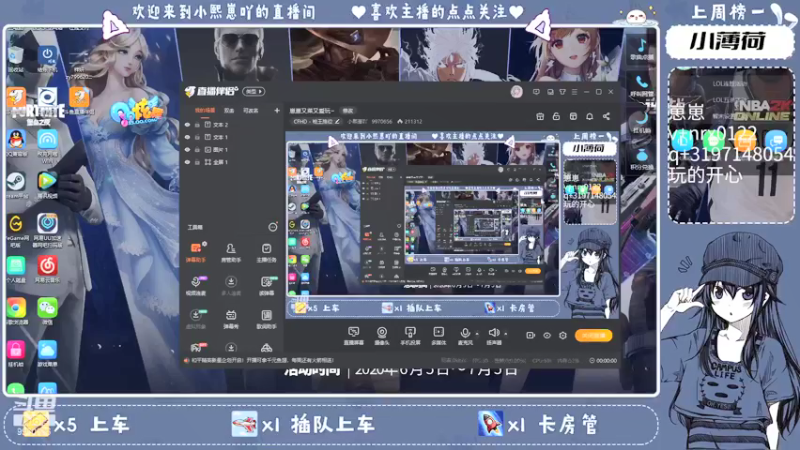Switch to the third scene tab
This screenshot has width=800, height=450.
coord(251,110)
